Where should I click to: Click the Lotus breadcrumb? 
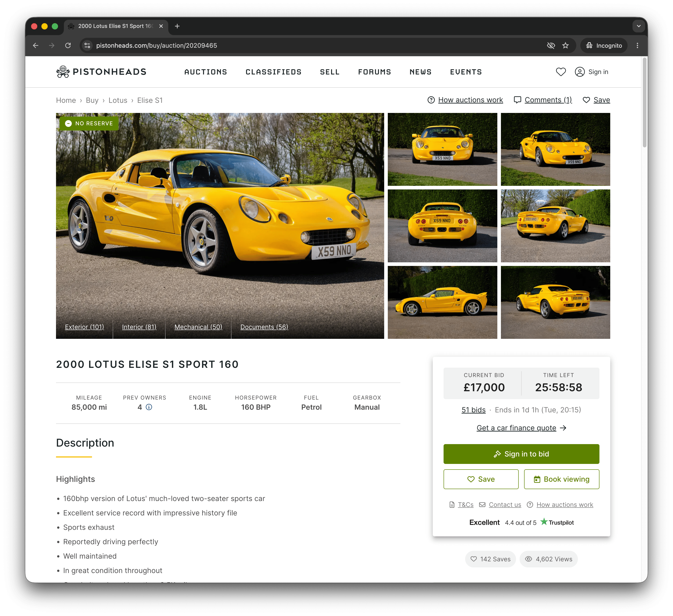tap(118, 100)
